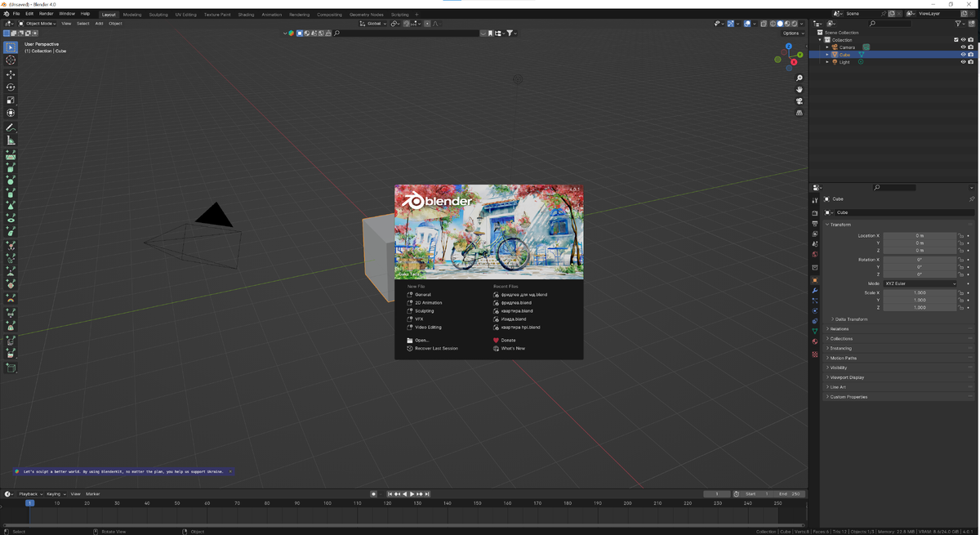Expand the Viewport Display panel
Image resolution: width=980 pixels, height=535 pixels.
(x=847, y=377)
